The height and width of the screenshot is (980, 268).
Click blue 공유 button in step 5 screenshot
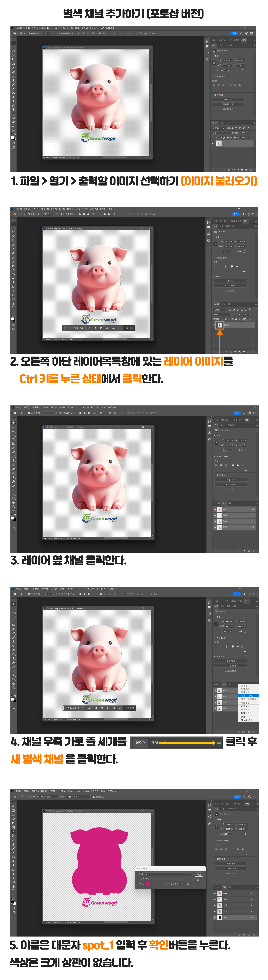237,797
